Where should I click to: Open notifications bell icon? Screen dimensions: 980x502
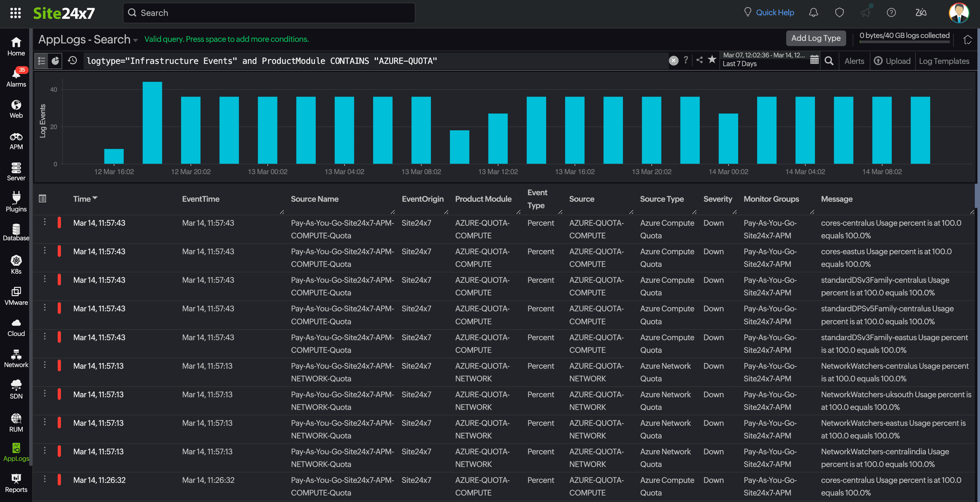coord(813,13)
